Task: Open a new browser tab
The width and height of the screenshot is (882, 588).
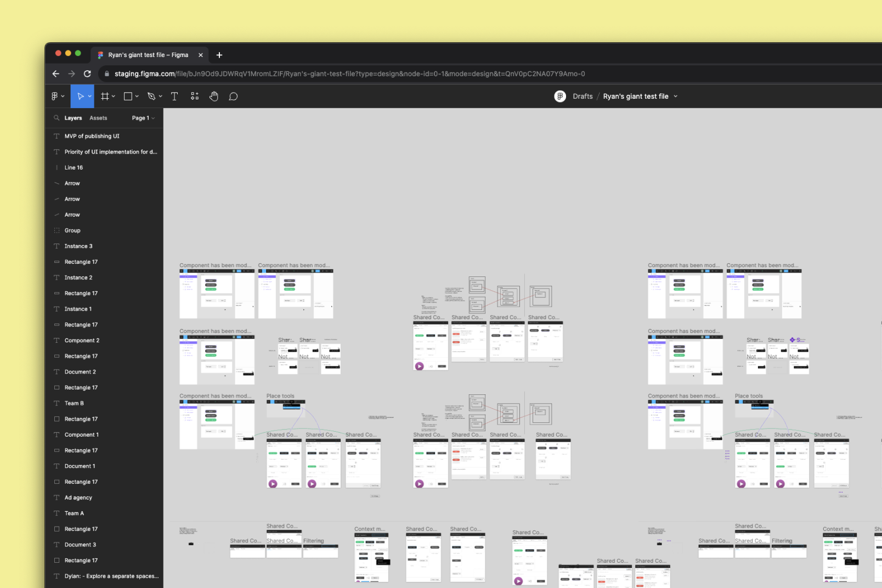Action: 219,55
